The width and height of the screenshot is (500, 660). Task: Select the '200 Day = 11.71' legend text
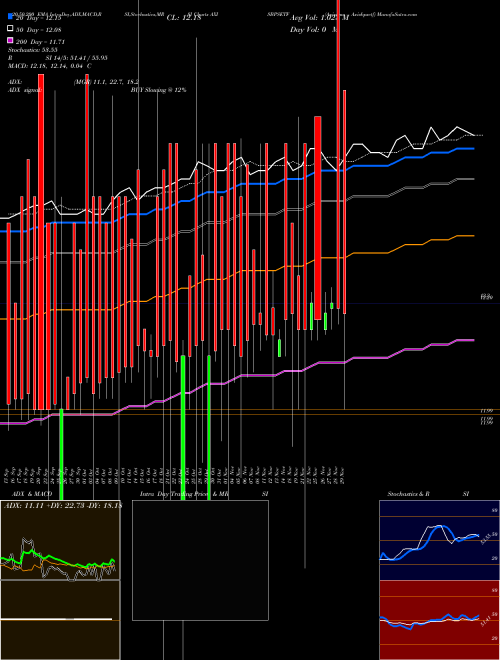40,41
